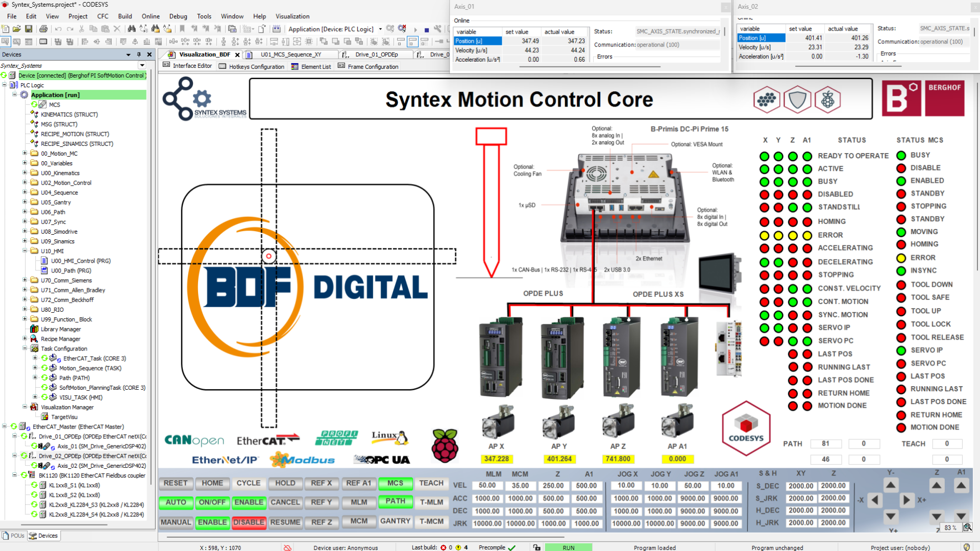980x551 pixels.
Task: Close the Devices panel
Action: [x=150, y=55]
